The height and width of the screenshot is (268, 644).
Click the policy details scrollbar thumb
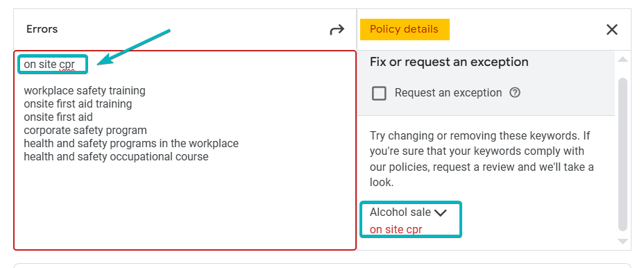point(622,154)
